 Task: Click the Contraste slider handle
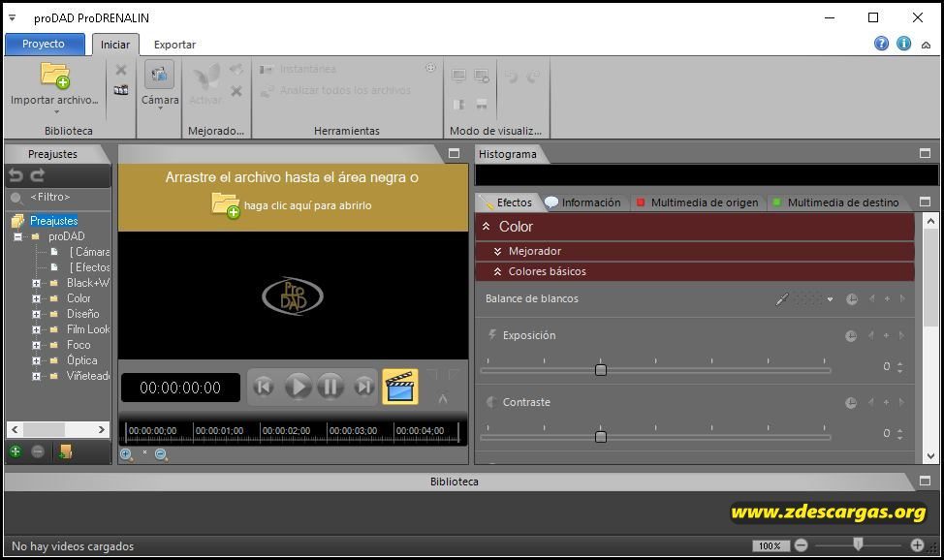(x=601, y=437)
